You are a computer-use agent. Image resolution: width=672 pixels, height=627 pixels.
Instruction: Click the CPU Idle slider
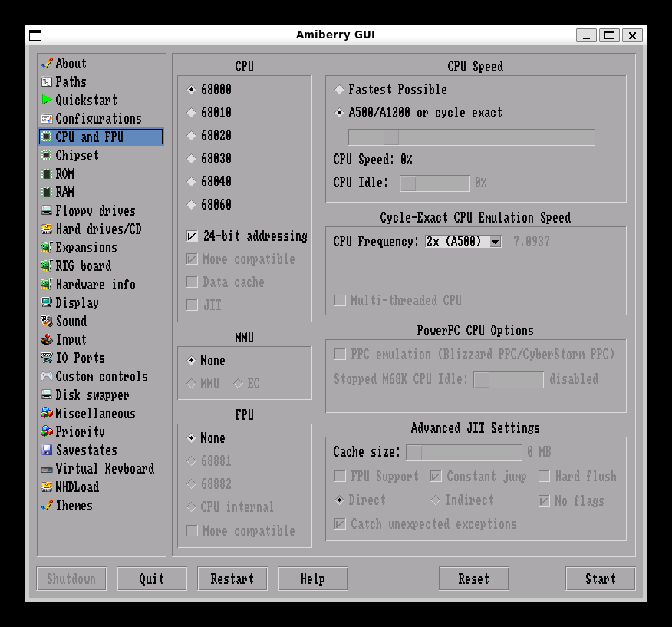click(434, 183)
